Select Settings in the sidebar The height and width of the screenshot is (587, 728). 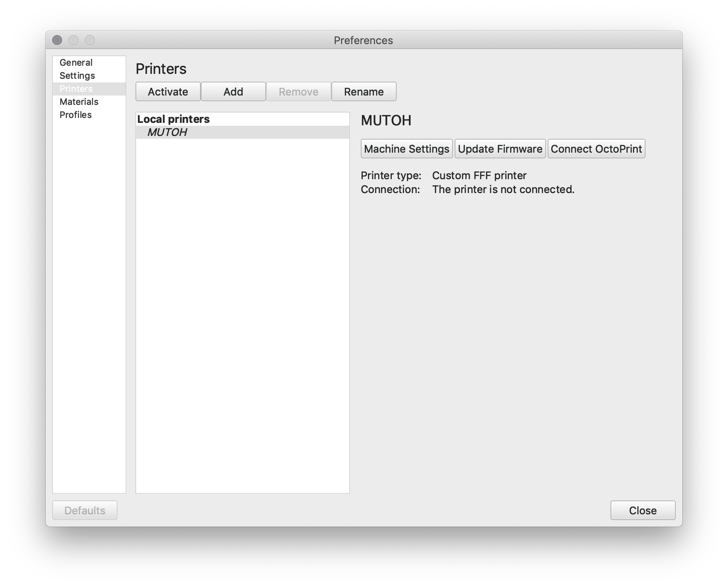(x=77, y=76)
